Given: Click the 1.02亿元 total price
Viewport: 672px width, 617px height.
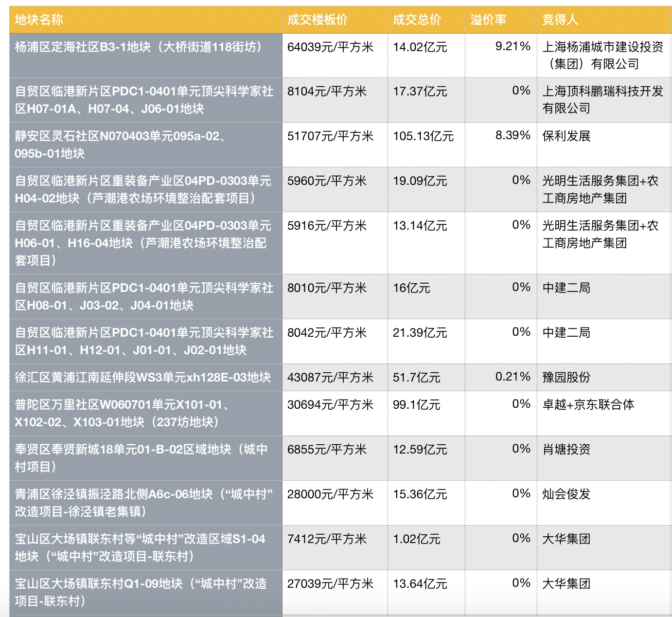Looking at the screenshot, I should coord(417,539).
